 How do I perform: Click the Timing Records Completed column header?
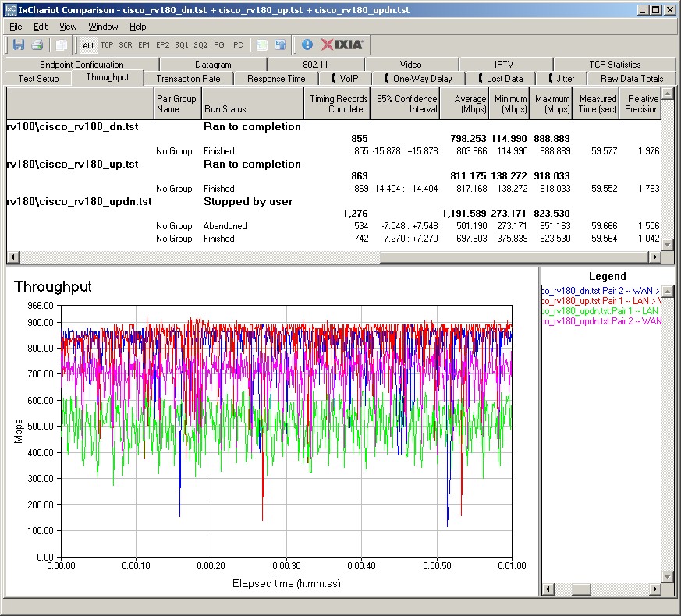coord(336,104)
